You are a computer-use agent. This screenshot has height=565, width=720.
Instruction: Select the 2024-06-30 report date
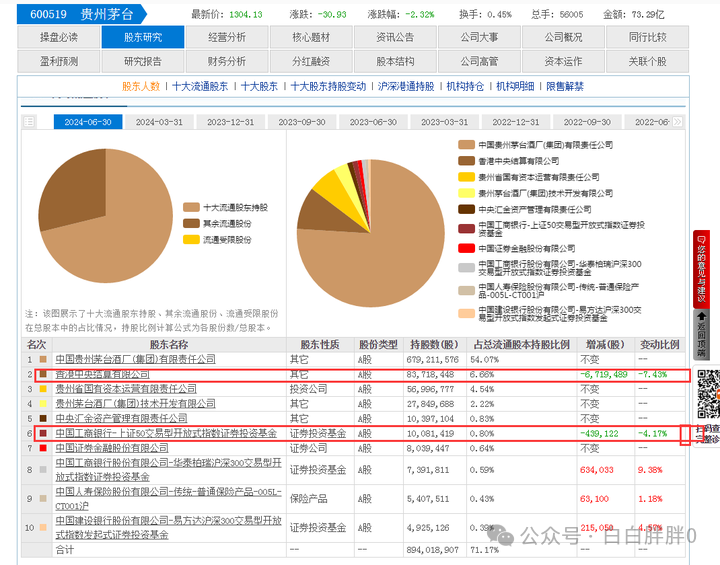[88, 122]
